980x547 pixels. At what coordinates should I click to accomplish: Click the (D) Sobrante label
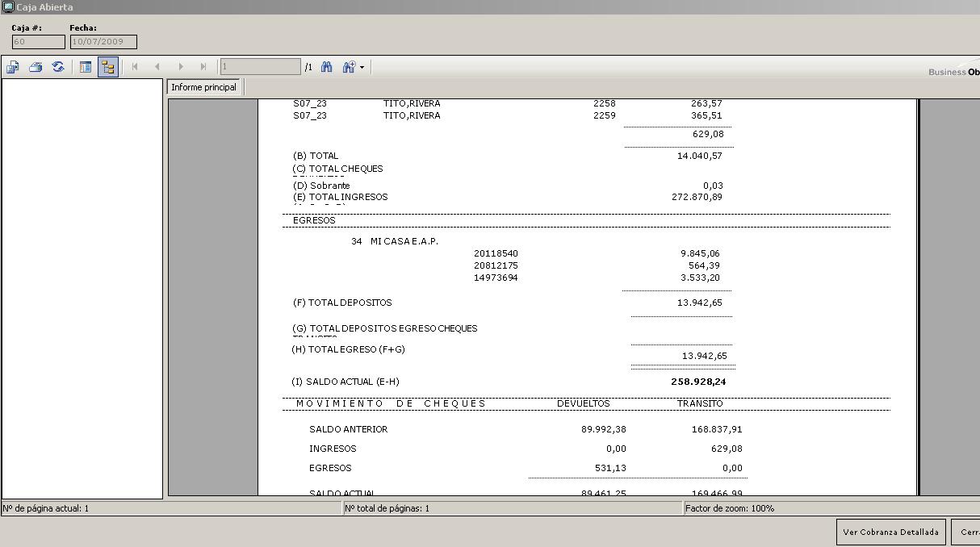[321, 186]
